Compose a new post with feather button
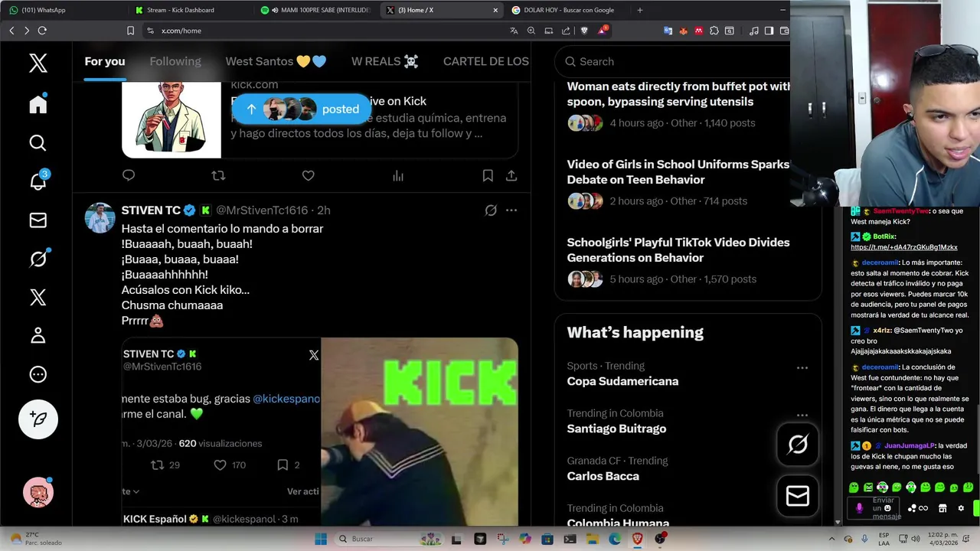The image size is (980, 551). click(x=38, y=419)
